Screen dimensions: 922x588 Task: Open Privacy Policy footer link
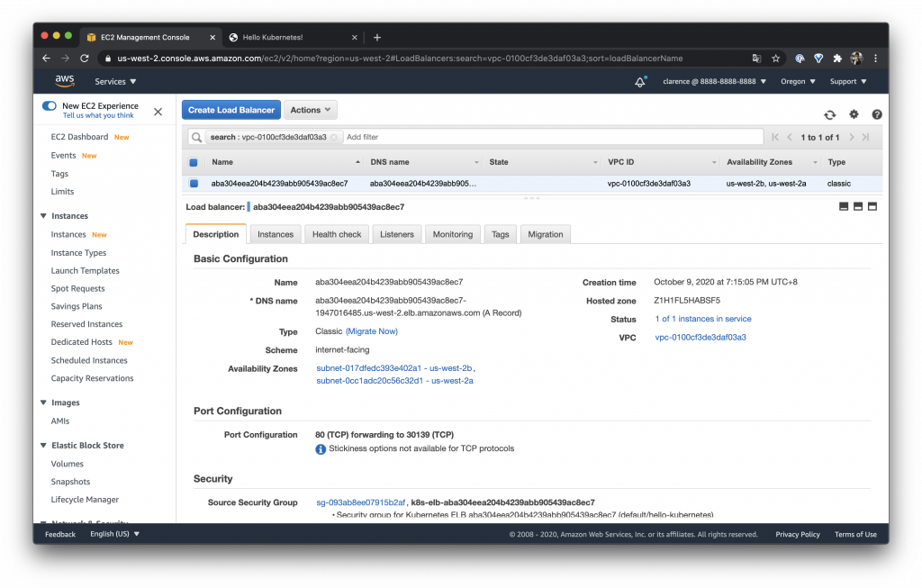point(798,535)
